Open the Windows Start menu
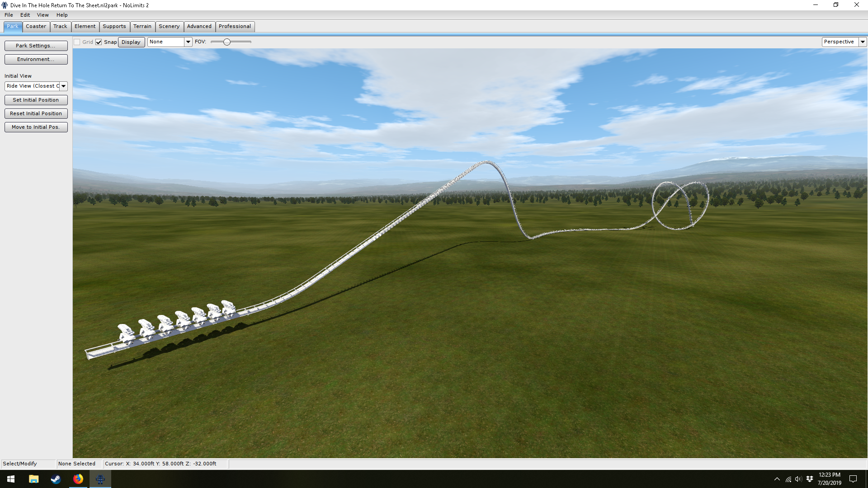Viewport: 868px width, 488px height. point(11,479)
